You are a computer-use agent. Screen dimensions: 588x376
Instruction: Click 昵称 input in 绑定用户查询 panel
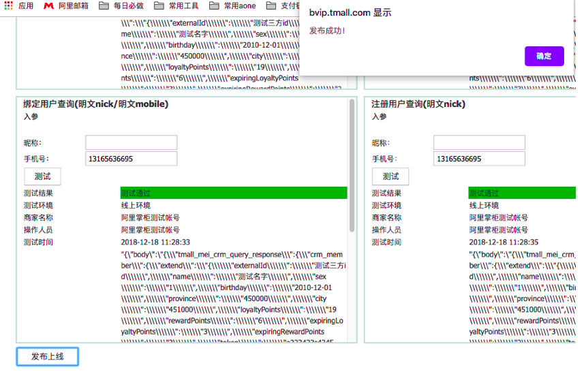(131, 142)
